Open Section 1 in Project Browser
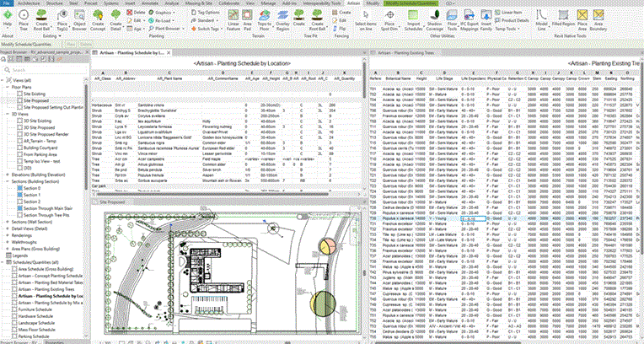 click(32, 193)
